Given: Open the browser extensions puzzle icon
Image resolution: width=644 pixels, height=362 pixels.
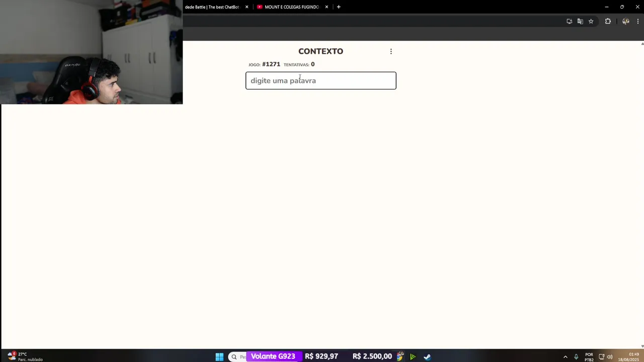Looking at the screenshot, I should [608, 21].
